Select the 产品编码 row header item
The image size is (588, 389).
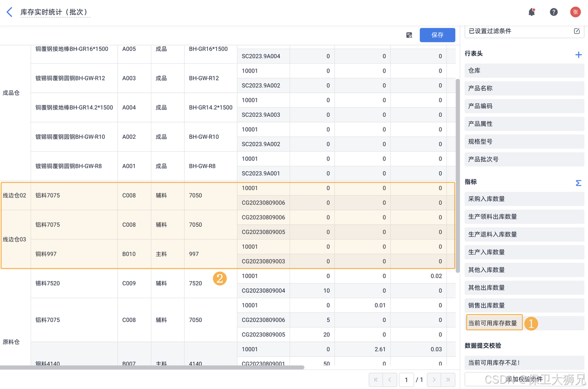coord(524,106)
